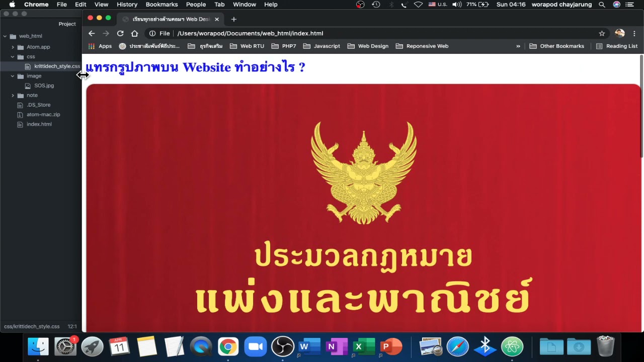Viewport: 644px width, 362px height.
Task: Open the Window menu
Action: (x=245, y=5)
